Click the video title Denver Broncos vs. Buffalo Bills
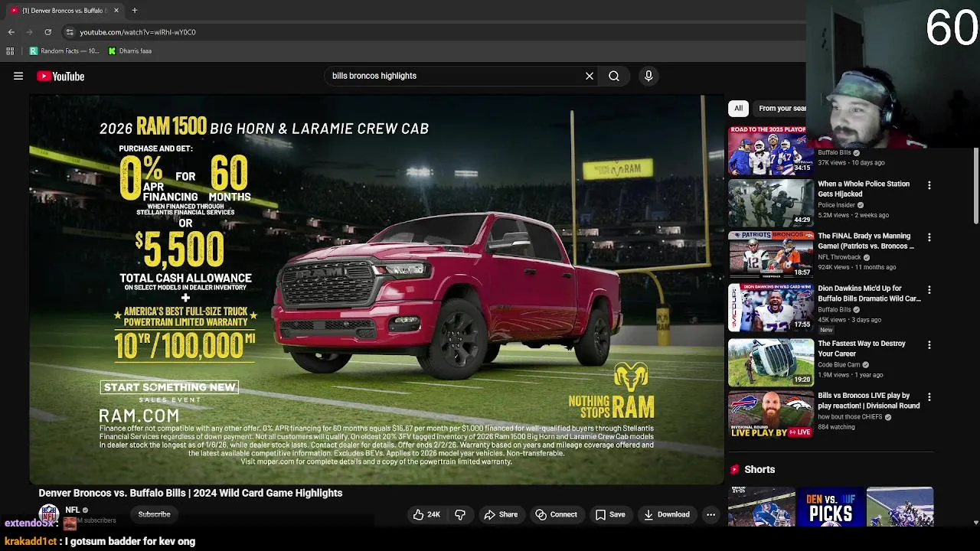Screen dimensions: 980x551 click(x=191, y=493)
